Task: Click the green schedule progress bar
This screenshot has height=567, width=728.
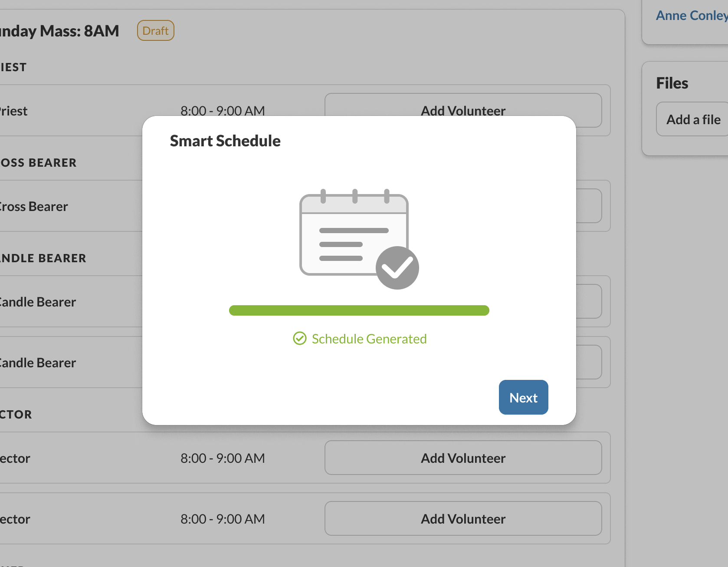Action: click(359, 310)
